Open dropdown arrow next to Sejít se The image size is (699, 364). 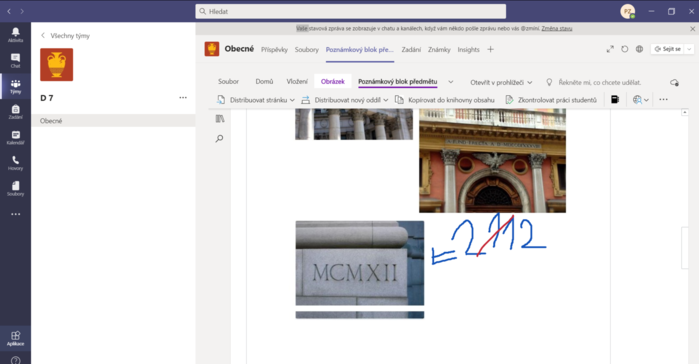tap(689, 49)
